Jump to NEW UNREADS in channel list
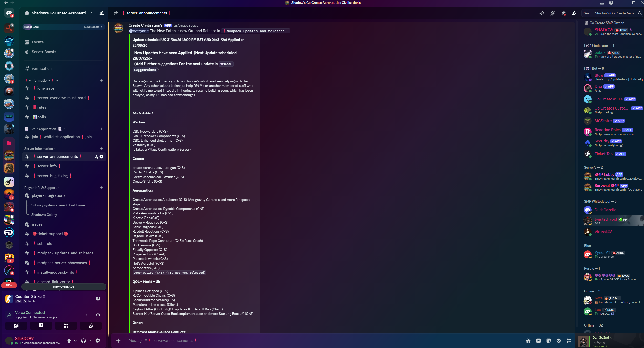Image resolution: width=644 pixels, height=348 pixels. [64, 287]
